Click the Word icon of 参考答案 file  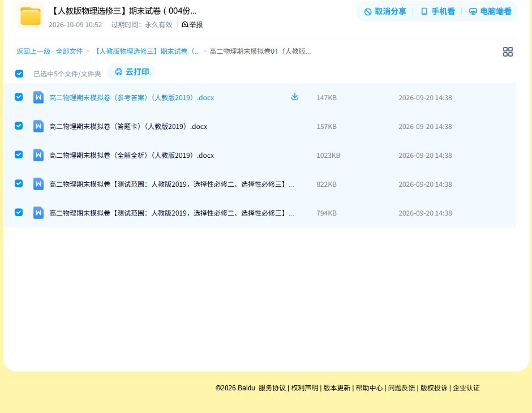pos(38,97)
